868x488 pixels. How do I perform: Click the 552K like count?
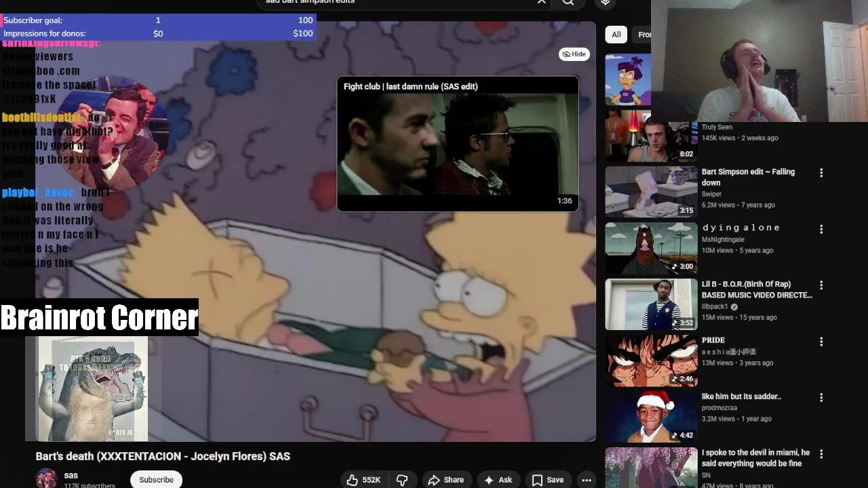click(371, 480)
